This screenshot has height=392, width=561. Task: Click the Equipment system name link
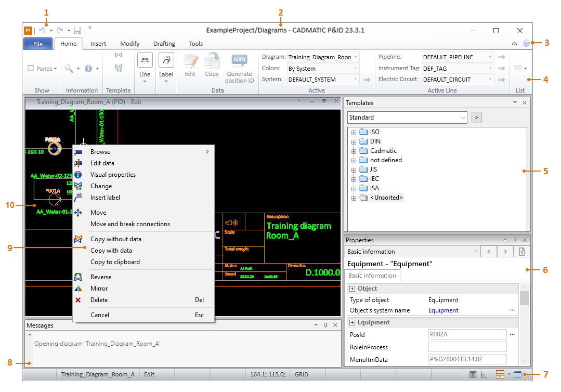pyautogui.click(x=443, y=310)
